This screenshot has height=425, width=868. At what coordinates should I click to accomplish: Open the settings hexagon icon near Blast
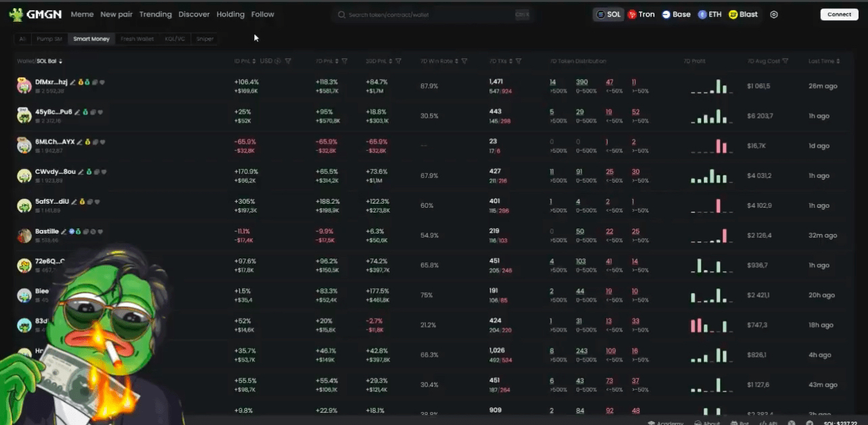click(774, 14)
